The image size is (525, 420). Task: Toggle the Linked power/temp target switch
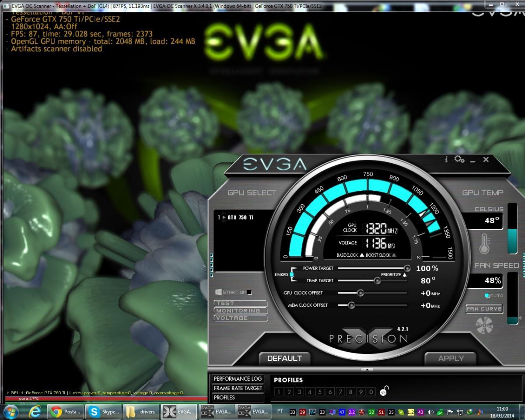292,274
